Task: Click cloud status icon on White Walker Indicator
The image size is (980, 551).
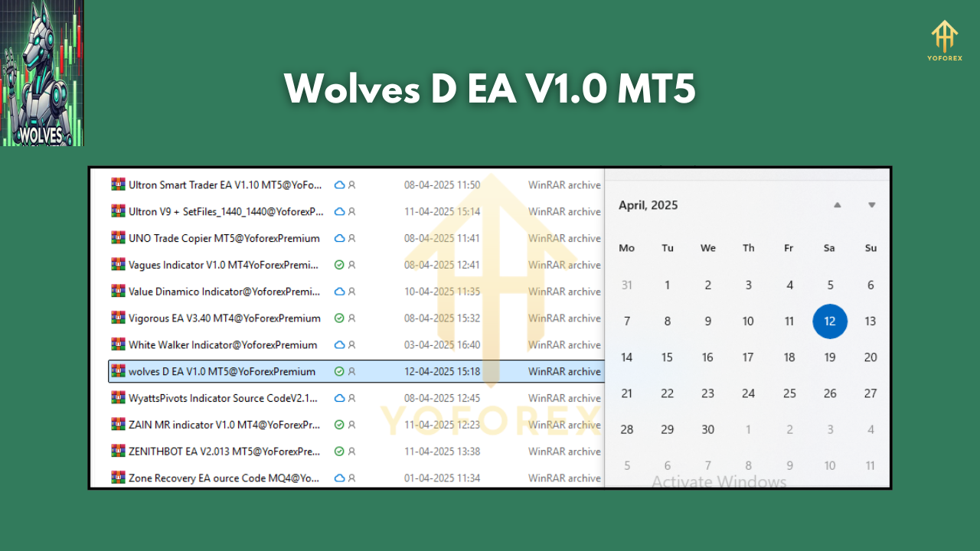Action: (339, 345)
